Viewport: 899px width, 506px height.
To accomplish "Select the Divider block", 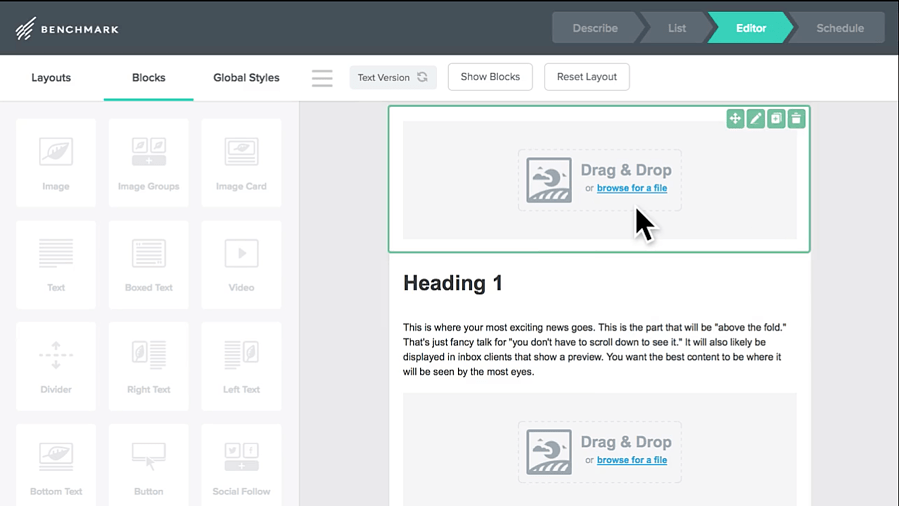I will pos(56,361).
